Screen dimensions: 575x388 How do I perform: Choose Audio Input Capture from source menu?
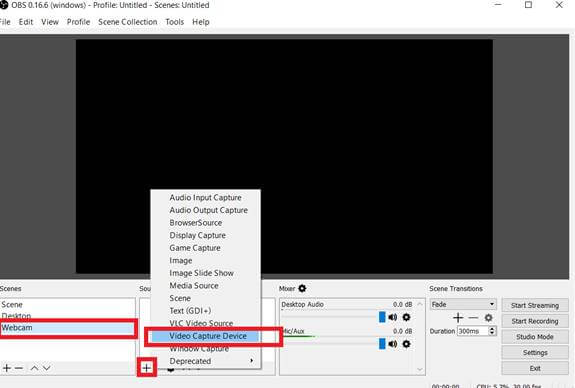(205, 197)
